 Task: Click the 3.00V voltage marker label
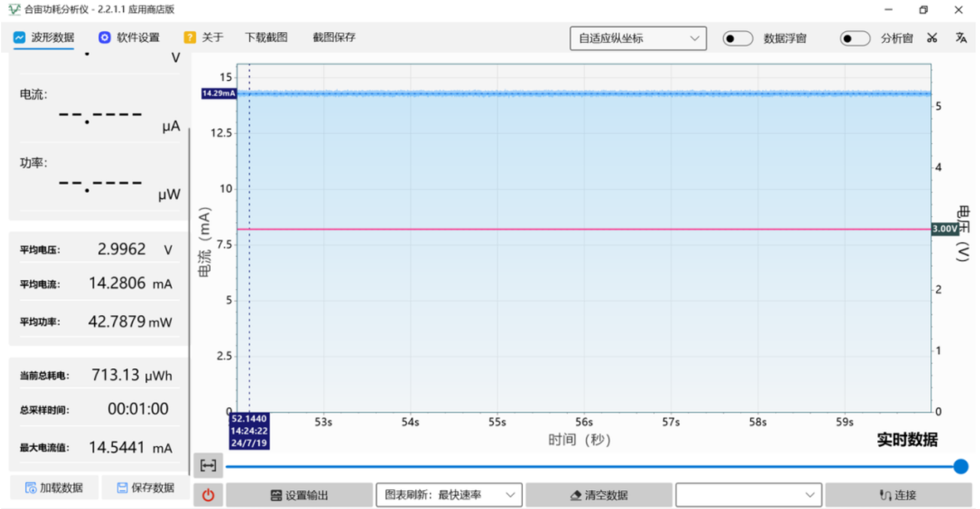[945, 229]
